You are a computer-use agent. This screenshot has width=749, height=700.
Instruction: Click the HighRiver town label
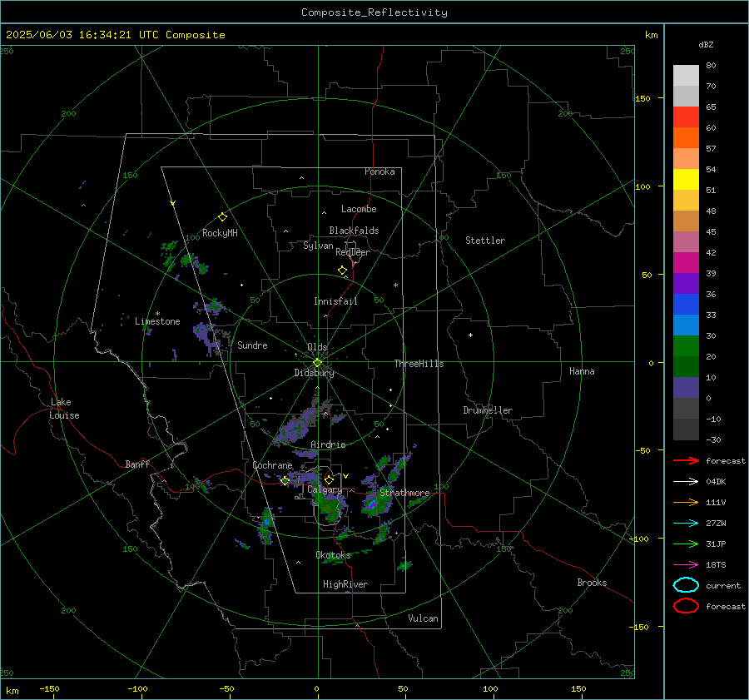345,584
